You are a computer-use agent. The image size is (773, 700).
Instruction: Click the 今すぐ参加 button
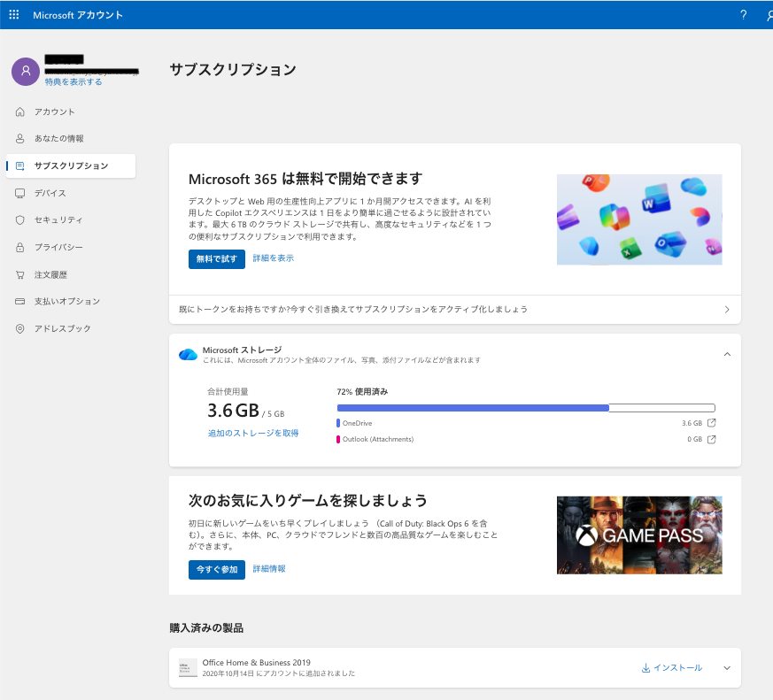click(216, 569)
